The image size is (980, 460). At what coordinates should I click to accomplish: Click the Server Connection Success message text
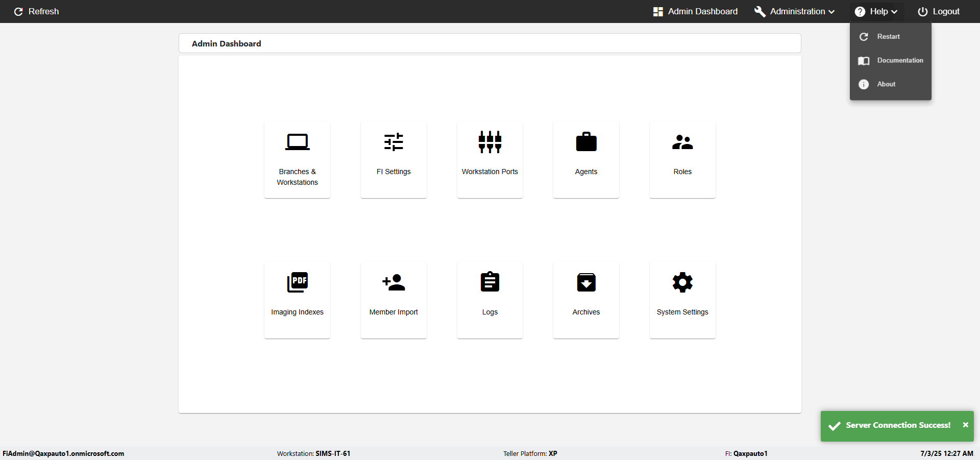click(898, 425)
